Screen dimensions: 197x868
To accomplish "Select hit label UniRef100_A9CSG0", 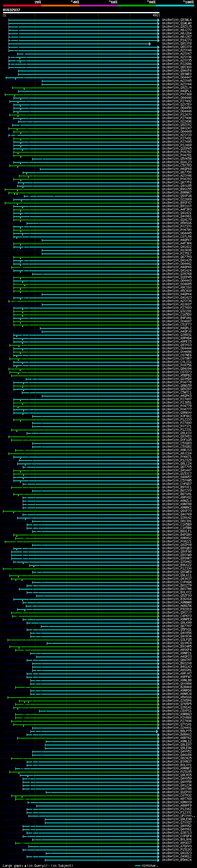I will [x=177, y=287].
